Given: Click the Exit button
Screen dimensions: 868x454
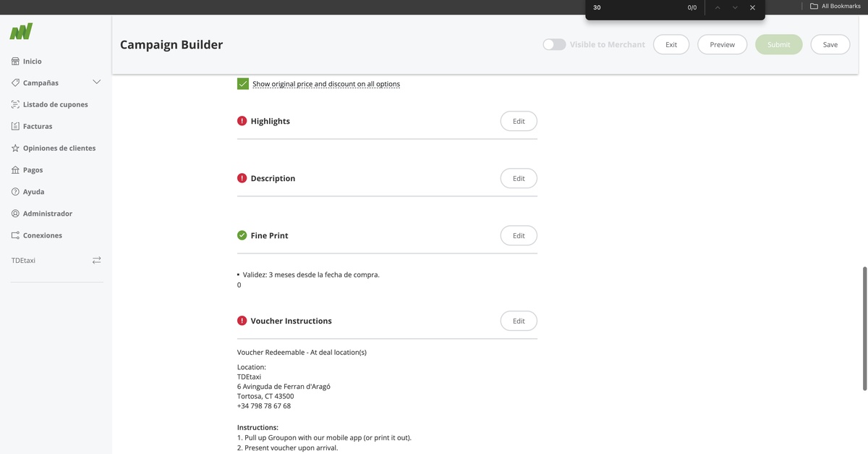Looking at the screenshot, I should [671, 44].
